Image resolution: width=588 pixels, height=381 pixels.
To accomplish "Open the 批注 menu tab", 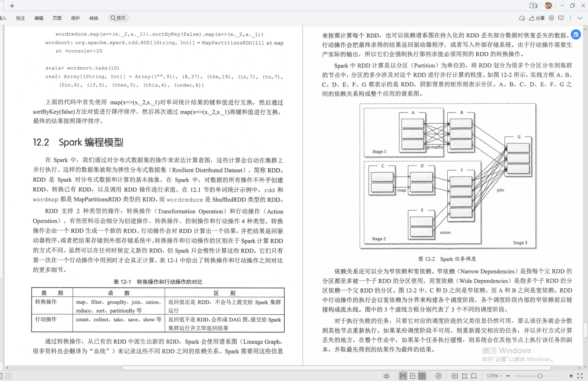I will tap(21, 18).
